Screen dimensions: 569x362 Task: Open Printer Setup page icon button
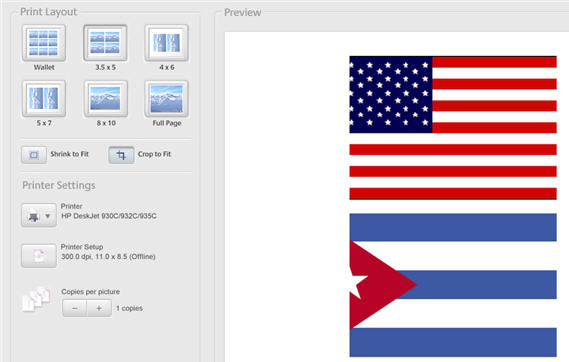[39, 256]
